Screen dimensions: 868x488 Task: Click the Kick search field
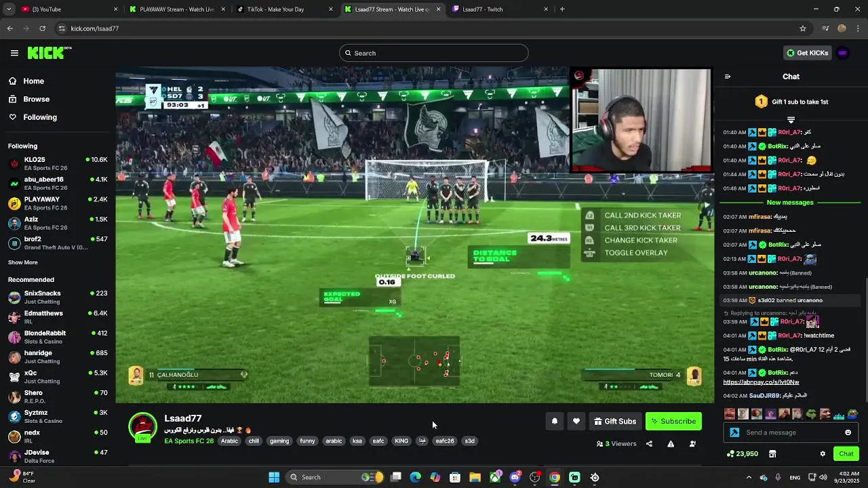point(434,53)
